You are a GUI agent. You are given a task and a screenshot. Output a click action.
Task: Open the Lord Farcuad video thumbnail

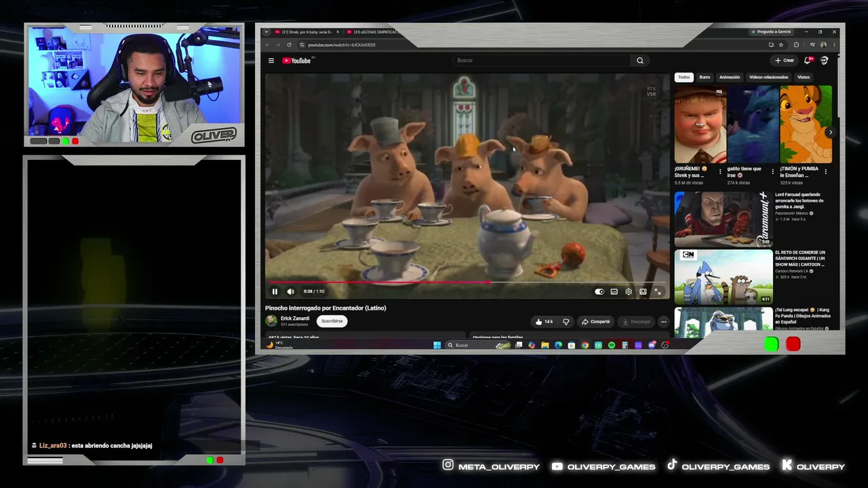pos(724,219)
